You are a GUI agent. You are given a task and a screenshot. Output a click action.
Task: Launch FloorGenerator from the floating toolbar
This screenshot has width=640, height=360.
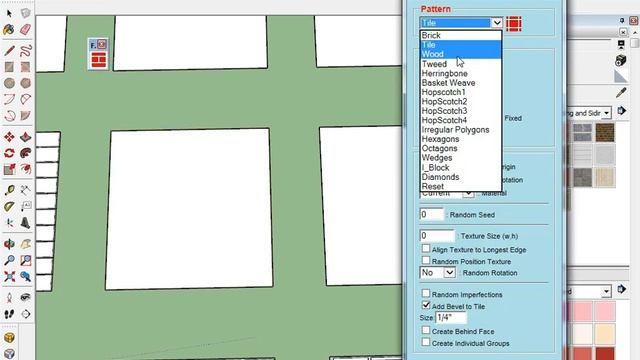coord(98,60)
